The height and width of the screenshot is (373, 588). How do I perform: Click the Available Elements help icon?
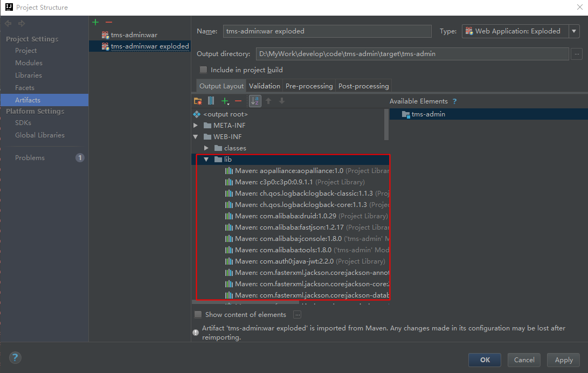pyautogui.click(x=454, y=101)
